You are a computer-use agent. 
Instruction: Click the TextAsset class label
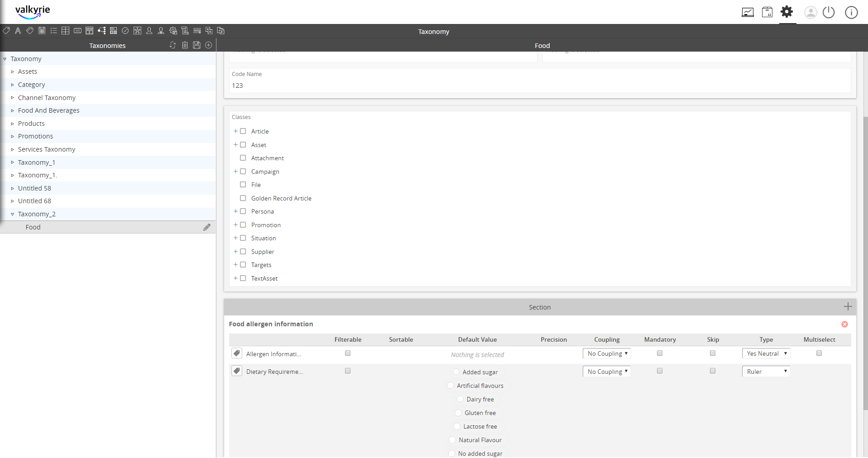[x=264, y=278]
